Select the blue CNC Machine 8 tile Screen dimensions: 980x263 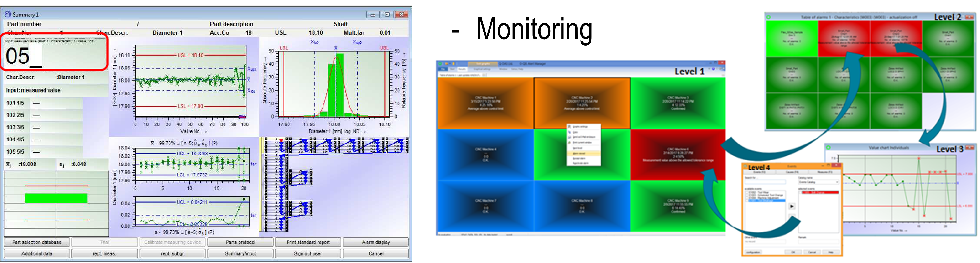(582, 206)
